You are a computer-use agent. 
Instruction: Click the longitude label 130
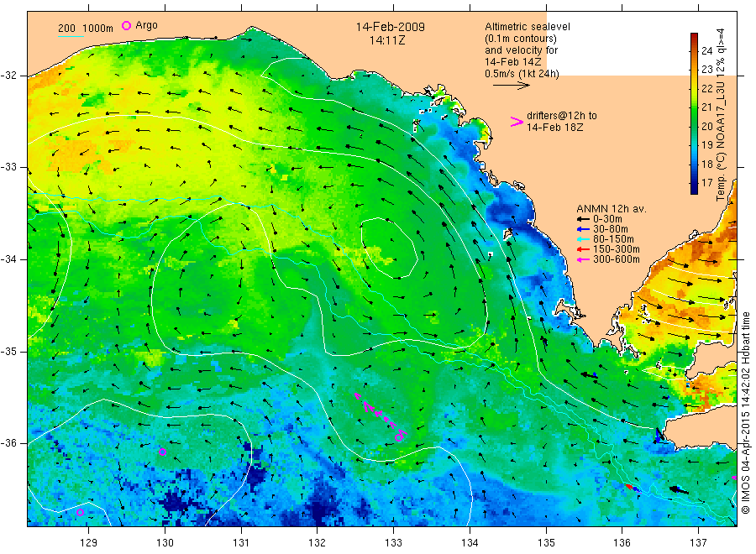click(x=165, y=542)
